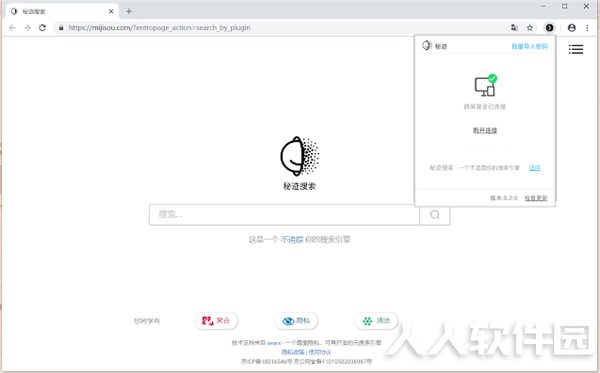The width and height of the screenshot is (600, 373).
Task: Click 断开连接 to disconnect
Action: click(x=485, y=130)
